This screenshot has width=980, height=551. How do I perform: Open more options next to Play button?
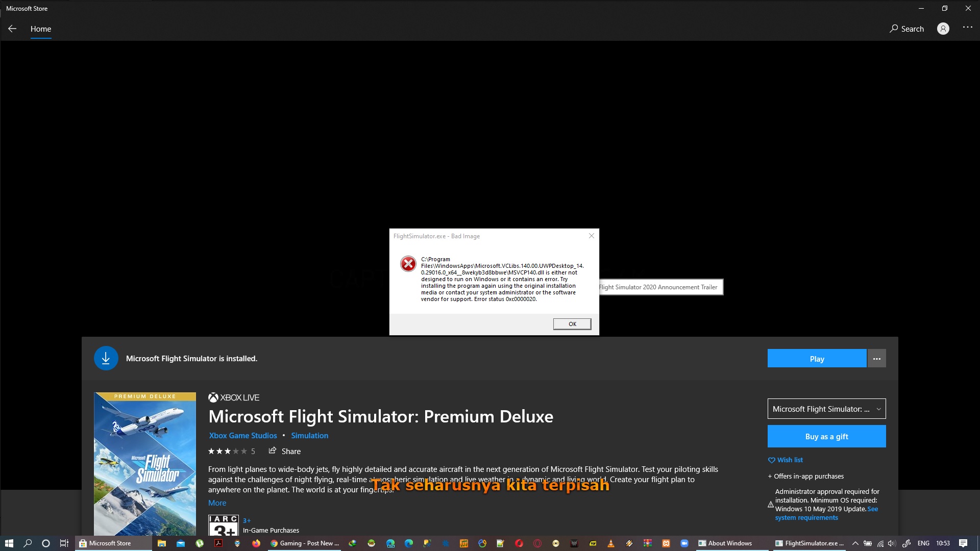click(877, 359)
